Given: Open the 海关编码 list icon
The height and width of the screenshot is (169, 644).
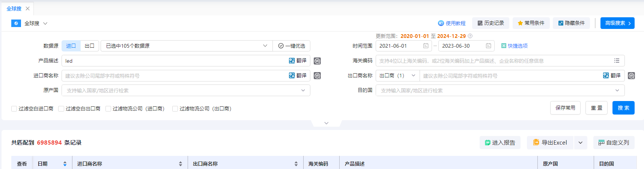Looking at the screenshot, I should 617,60.
